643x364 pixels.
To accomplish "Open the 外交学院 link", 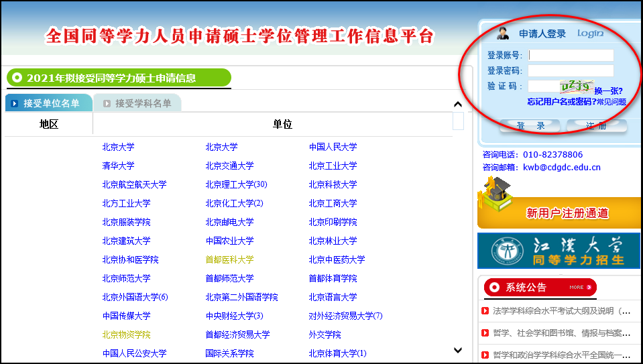I will click(325, 335).
